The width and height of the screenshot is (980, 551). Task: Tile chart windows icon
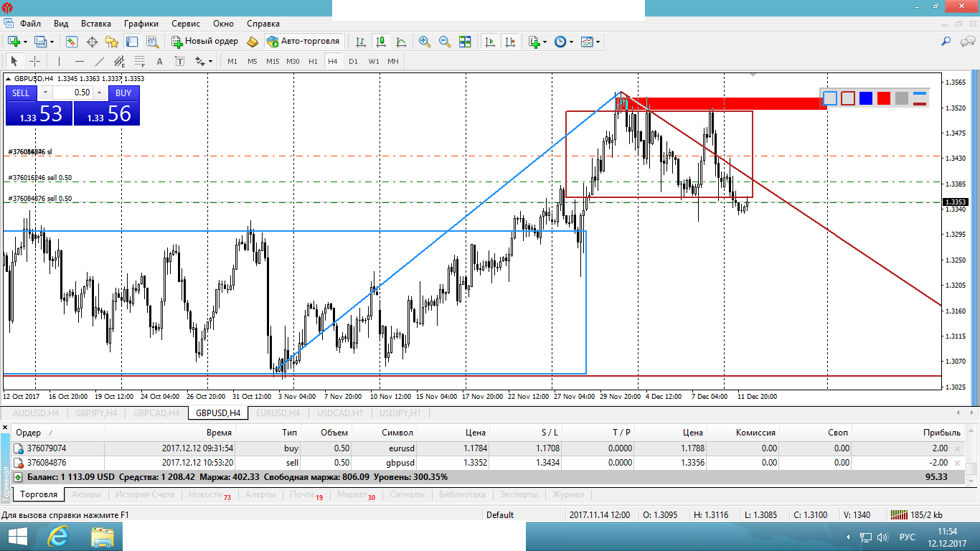[x=465, y=42]
